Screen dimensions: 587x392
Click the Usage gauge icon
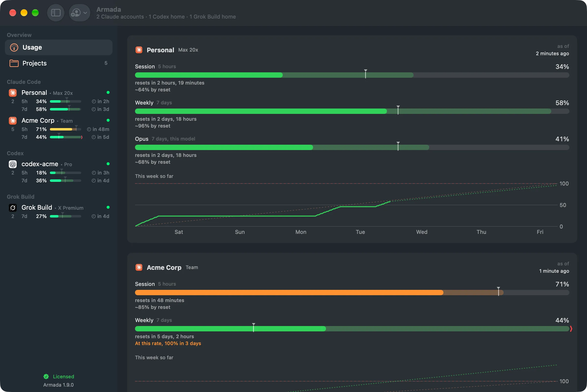coord(14,47)
